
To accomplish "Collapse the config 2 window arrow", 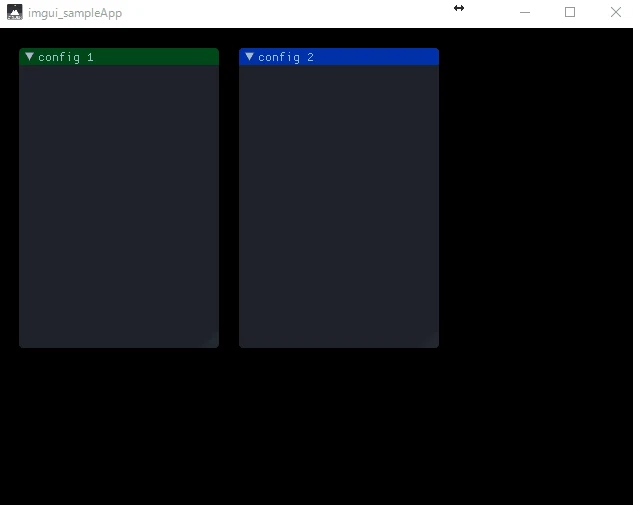I will 249,57.
